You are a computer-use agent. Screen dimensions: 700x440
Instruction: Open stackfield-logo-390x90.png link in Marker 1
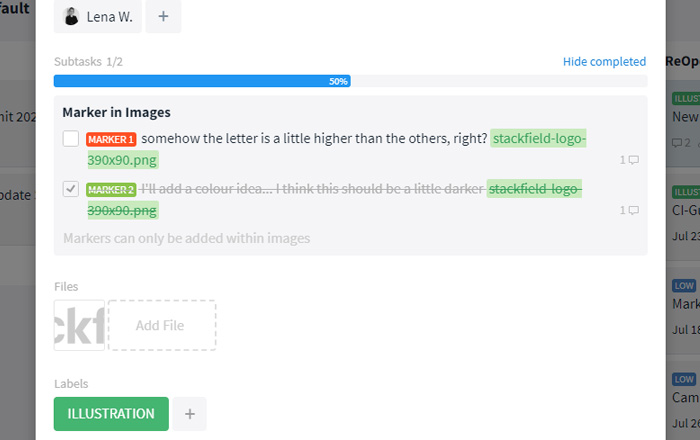coord(538,138)
